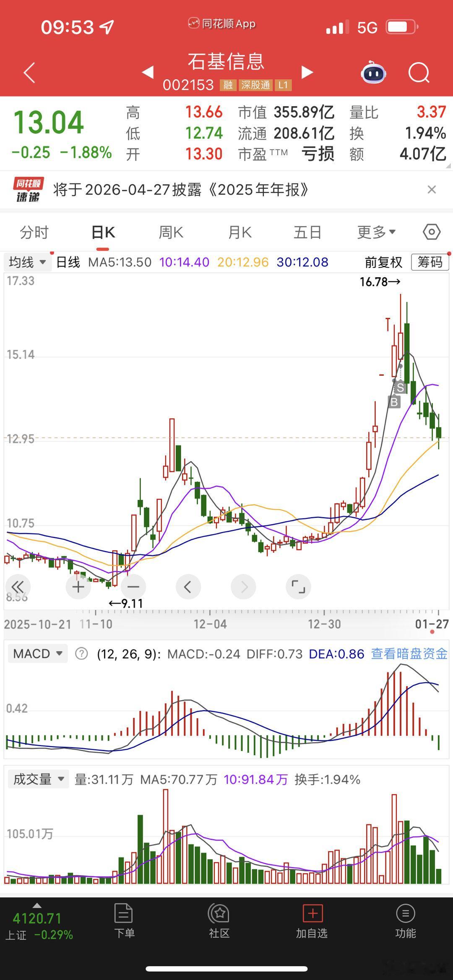Tap the 16.78 high price annotation

pos(380,282)
